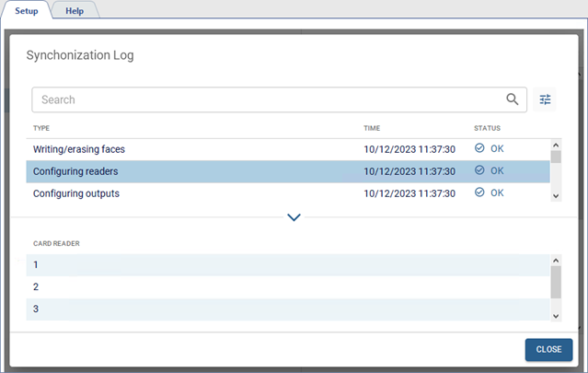Click OK status icon for Configuring outputs
588x373 pixels.
click(x=479, y=193)
